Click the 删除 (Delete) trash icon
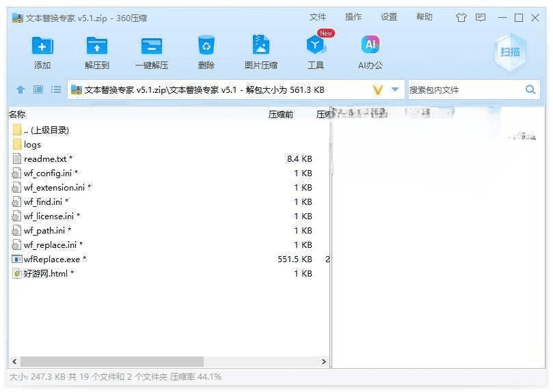The image size is (553, 392). 206,46
